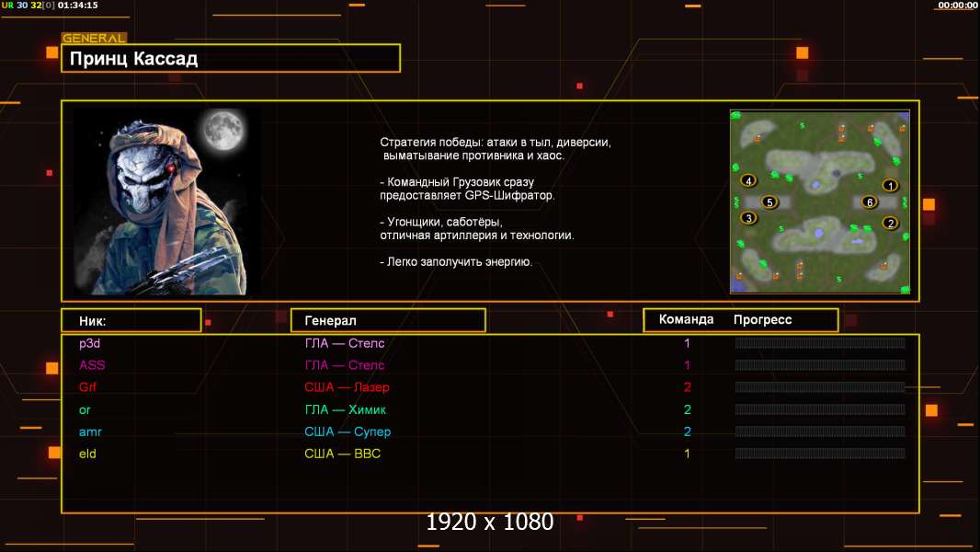Click the США — Лазер general entry
The height and width of the screenshot is (552, 980).
click(347, 387)
